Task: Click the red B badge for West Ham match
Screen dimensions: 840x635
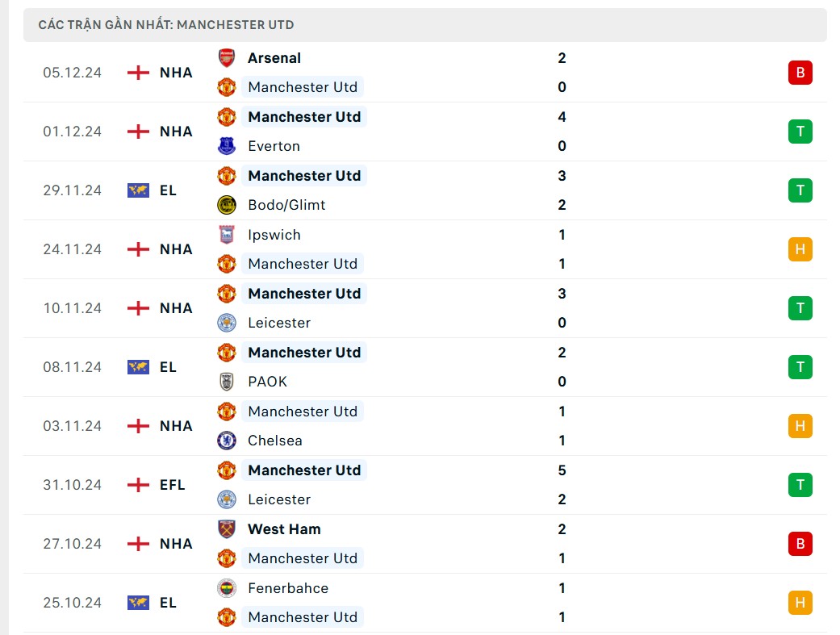Action: (x=800, y=544)
